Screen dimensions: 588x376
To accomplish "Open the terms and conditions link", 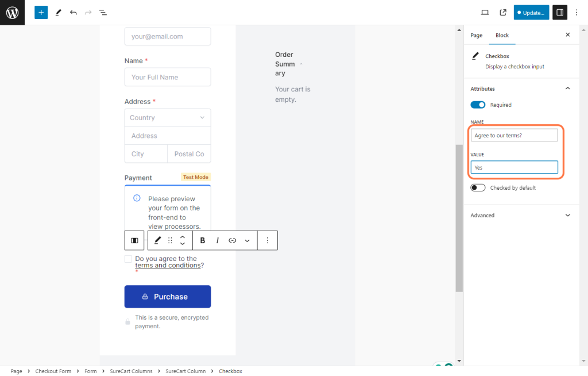I will [168, 266].
